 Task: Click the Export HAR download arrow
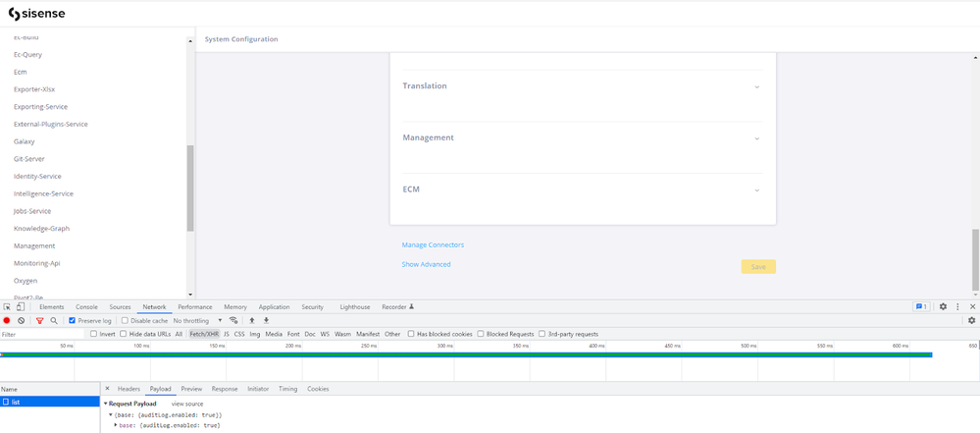coord(266,321)
